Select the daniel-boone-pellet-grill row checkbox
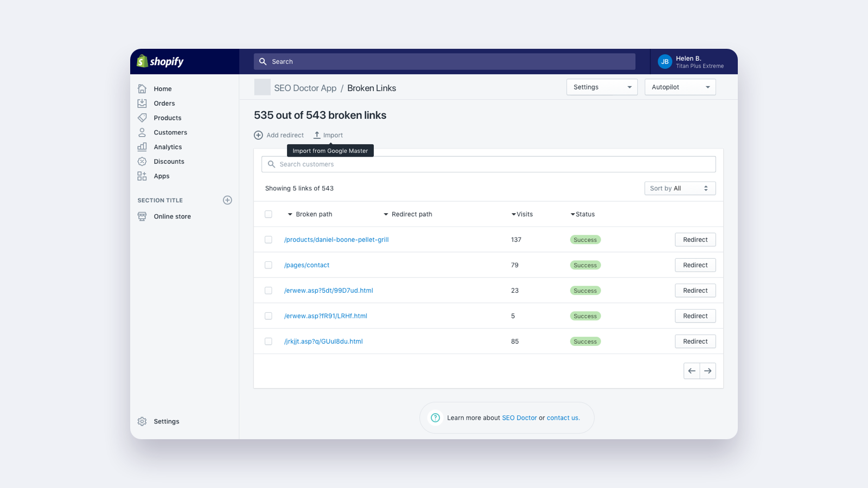Screen dimensions: 868x488 tap(269, 240)
